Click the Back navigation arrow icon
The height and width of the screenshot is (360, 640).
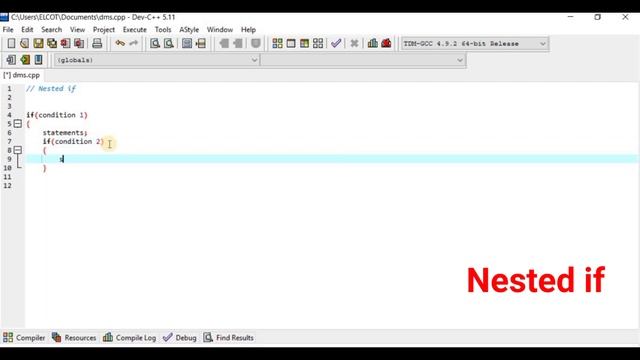pyautogui.click(x=224, y=43)
